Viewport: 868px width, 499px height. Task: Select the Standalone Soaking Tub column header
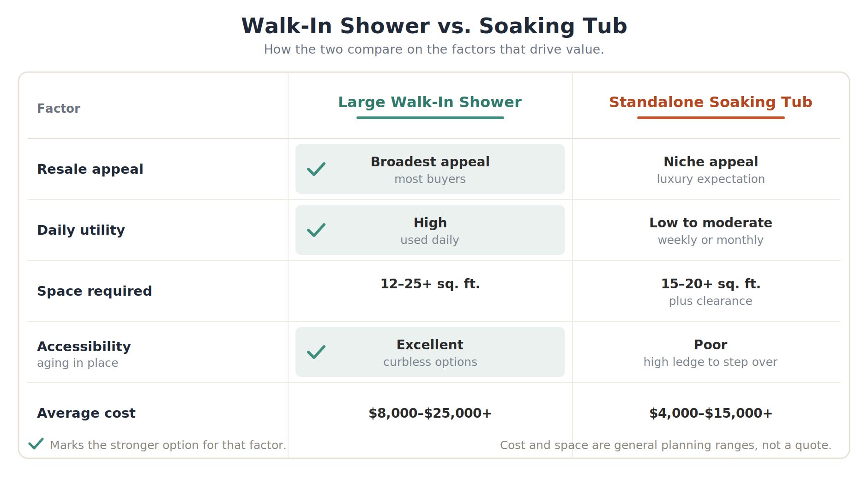[x=711, y=102]
